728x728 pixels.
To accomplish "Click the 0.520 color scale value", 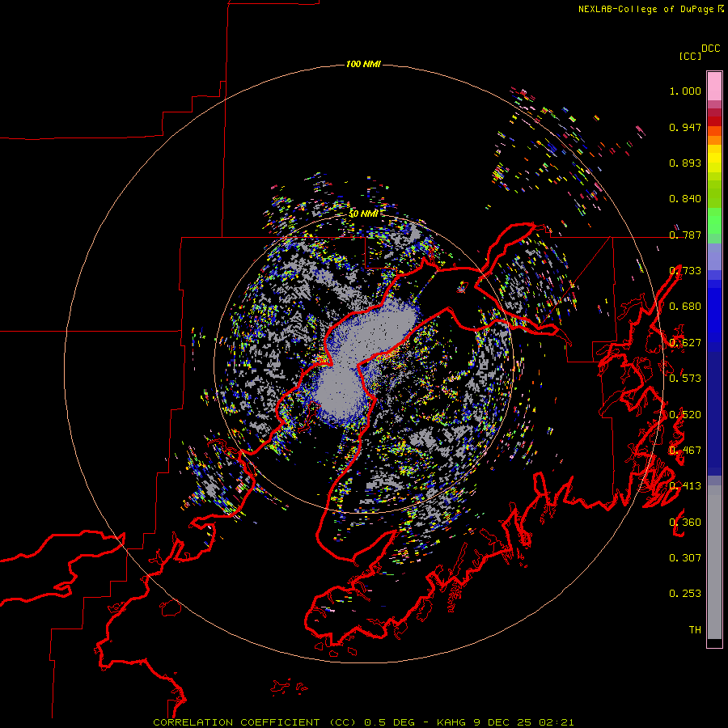I will point(685,415).
